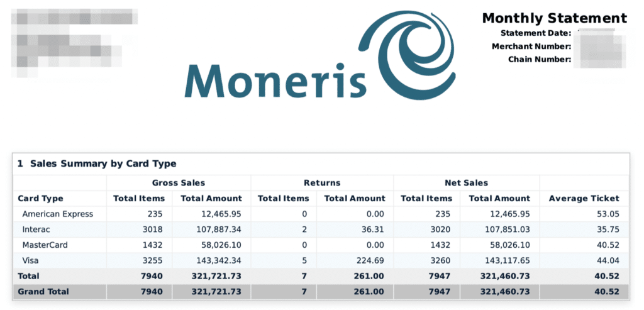The image size is (644, 310).
Task: Click American Express gross sales amount "12,465.95"
Action: (x=221, y=214)
